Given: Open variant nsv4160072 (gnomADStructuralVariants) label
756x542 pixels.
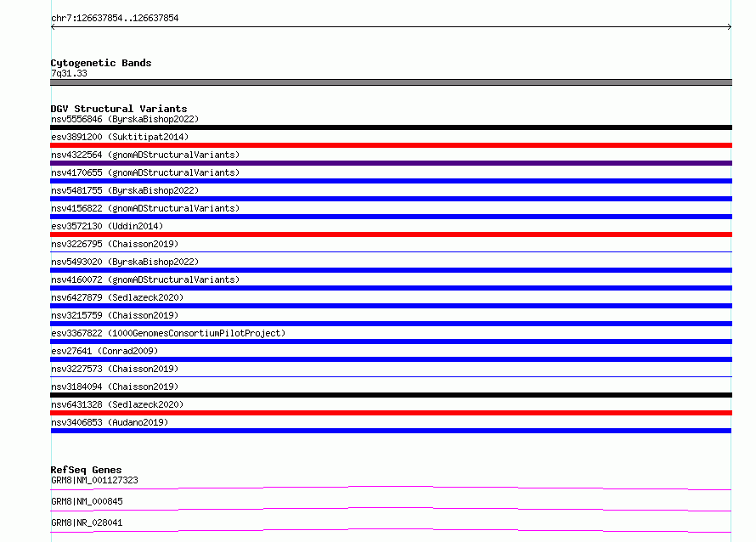Looking at the screenshot, I should click(x=145, y=279).
